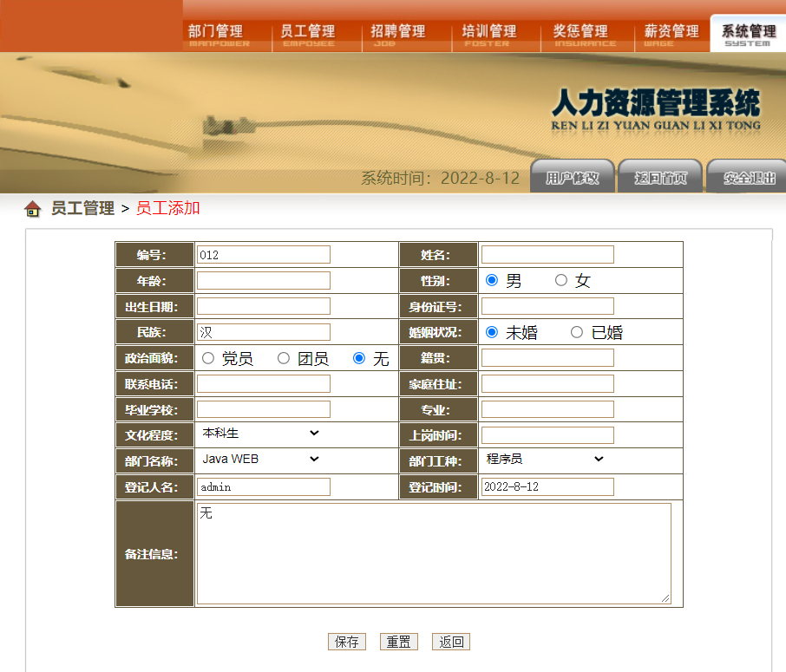Focus the 身份证号 input field
This screenshot has height=672, width=786.
tap(547, 306)
